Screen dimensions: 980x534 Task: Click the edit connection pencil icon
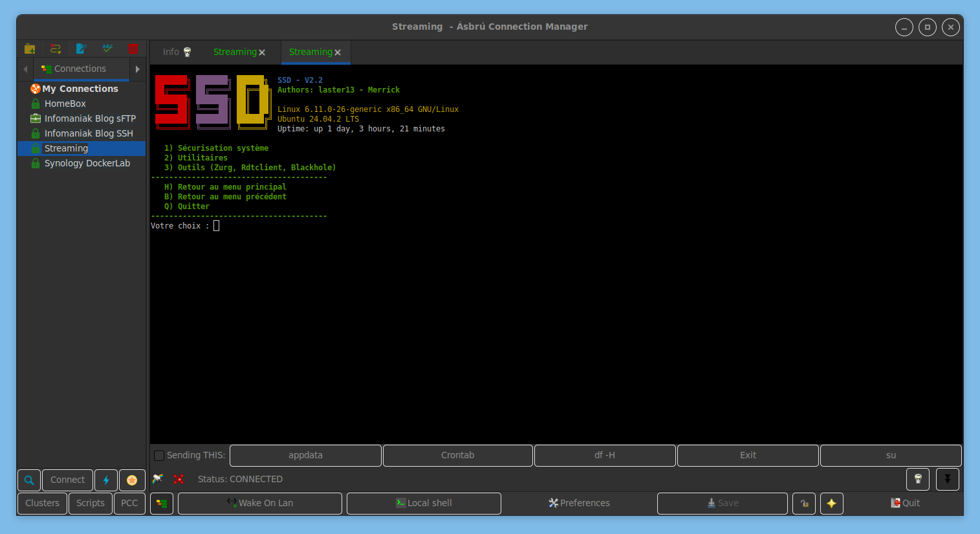pos(82,49)
